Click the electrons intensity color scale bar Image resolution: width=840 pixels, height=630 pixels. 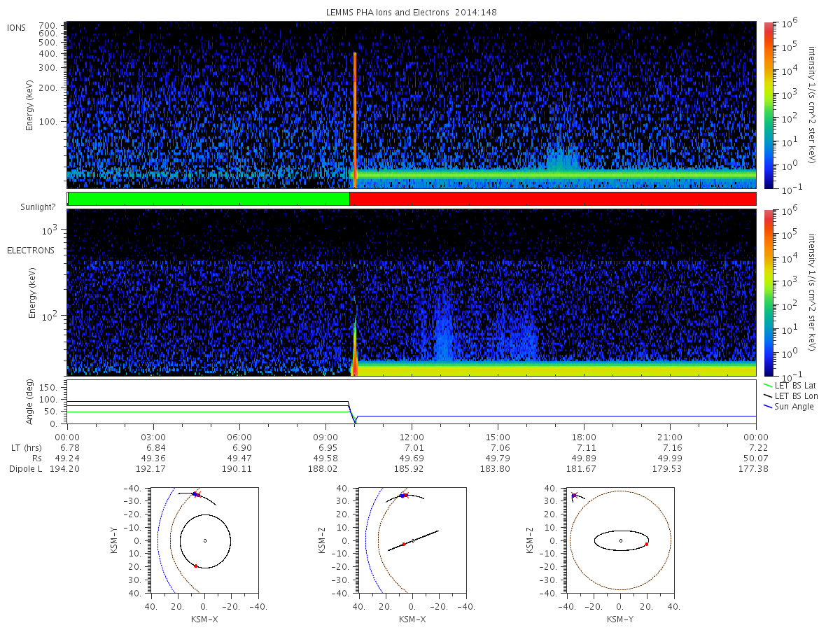tap(768, 292)
